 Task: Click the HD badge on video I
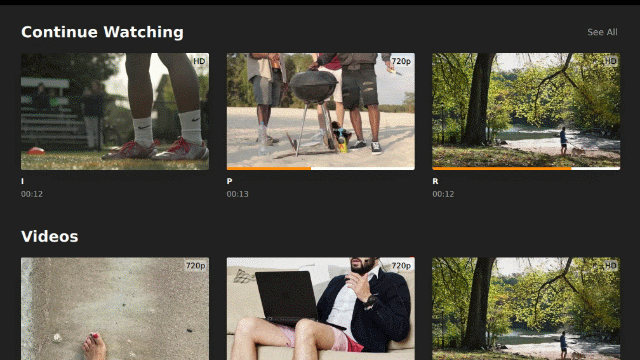[x=199, y=61]
